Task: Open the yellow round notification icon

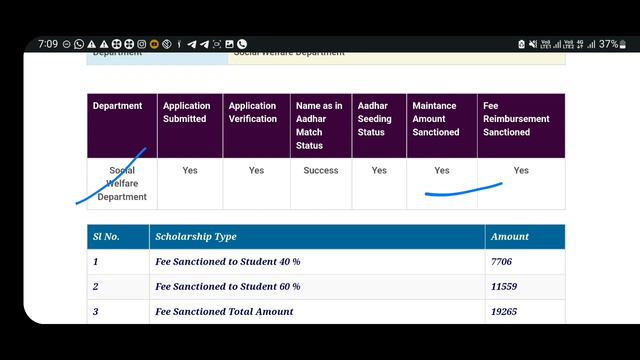Action: coord(154,44)
